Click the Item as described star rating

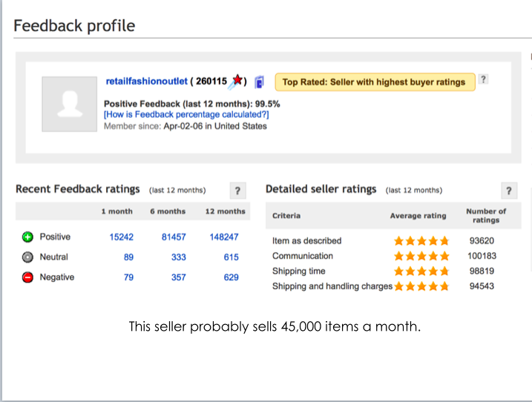click(421, 241)
